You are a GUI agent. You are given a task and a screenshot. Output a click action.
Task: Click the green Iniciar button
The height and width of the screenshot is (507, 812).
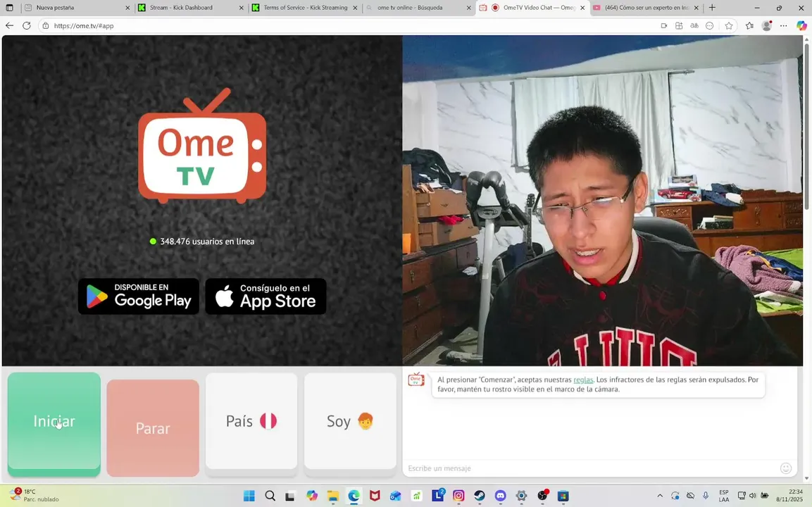point(54,424)
